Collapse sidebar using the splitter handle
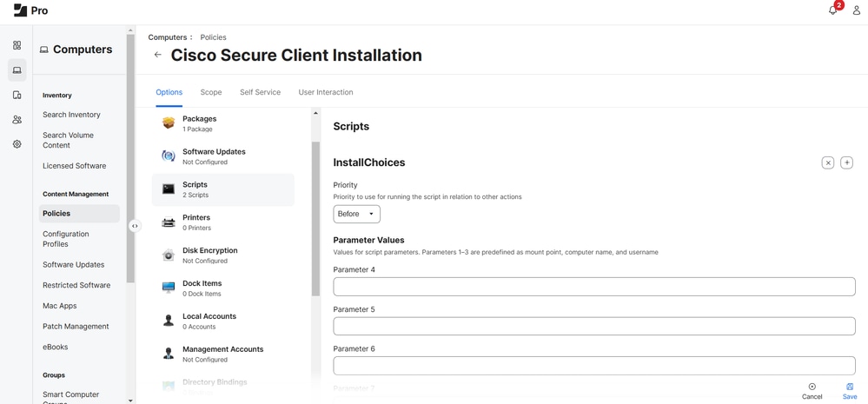The image size is (868, 404). click(135, 226)
